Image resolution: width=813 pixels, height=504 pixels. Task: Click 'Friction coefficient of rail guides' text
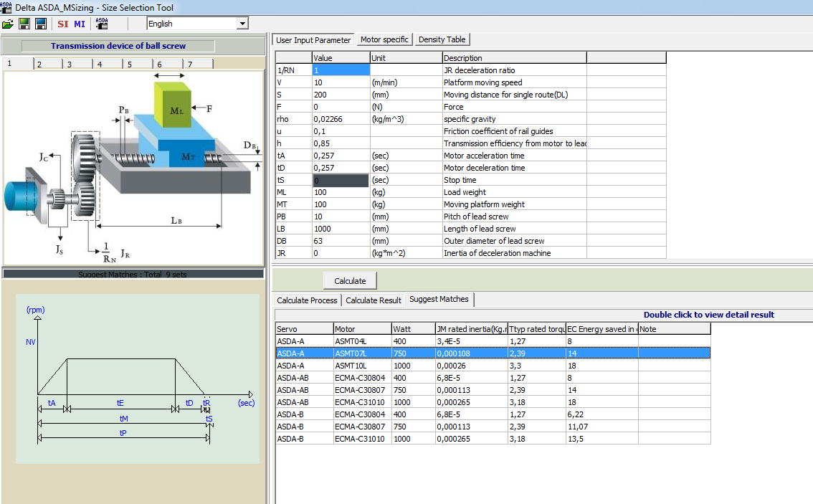[x=498, y=131]
